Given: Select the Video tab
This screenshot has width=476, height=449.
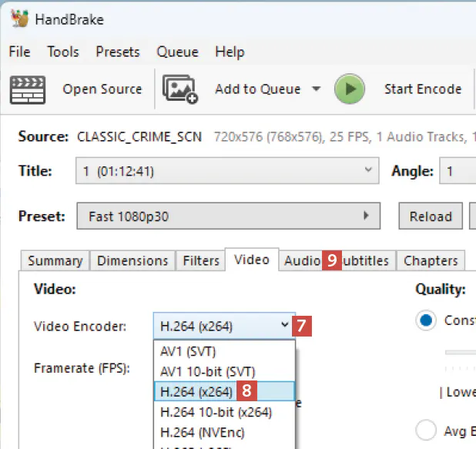Looking at the screenshot, I should point(252,260).
